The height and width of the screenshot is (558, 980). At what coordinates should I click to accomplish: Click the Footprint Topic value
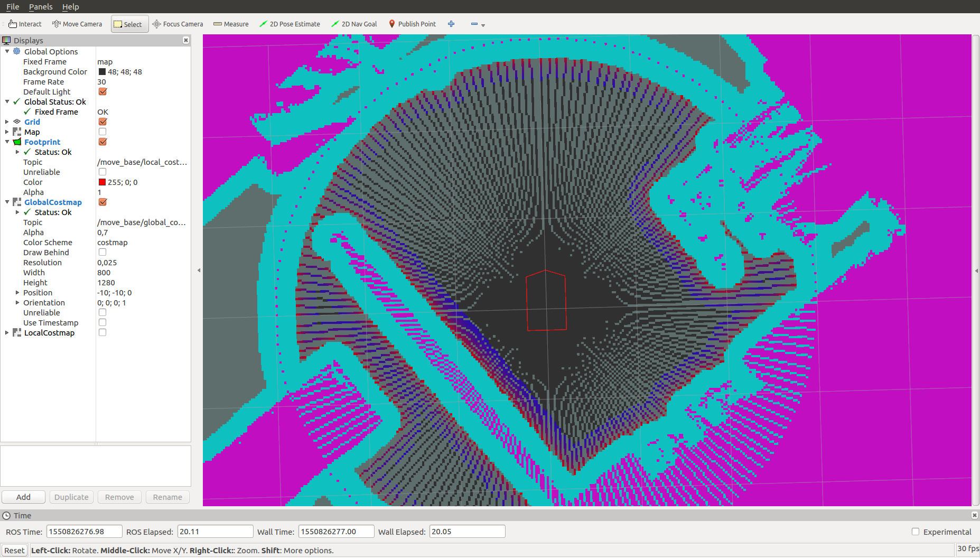[x=142, y=162]
